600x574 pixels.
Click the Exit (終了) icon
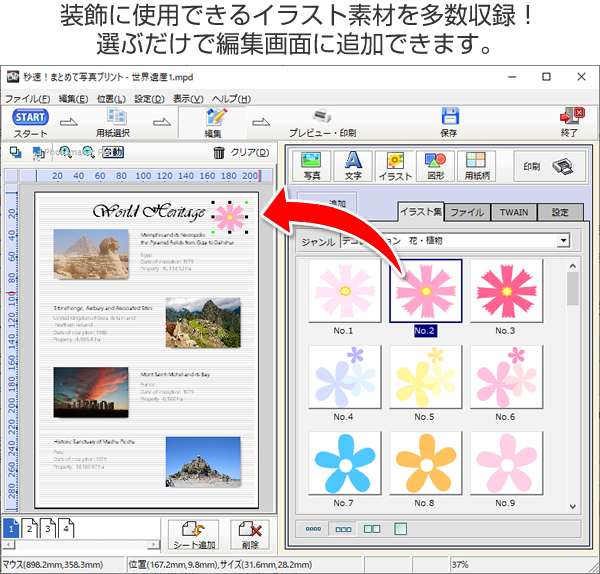[x=571, y=117]
